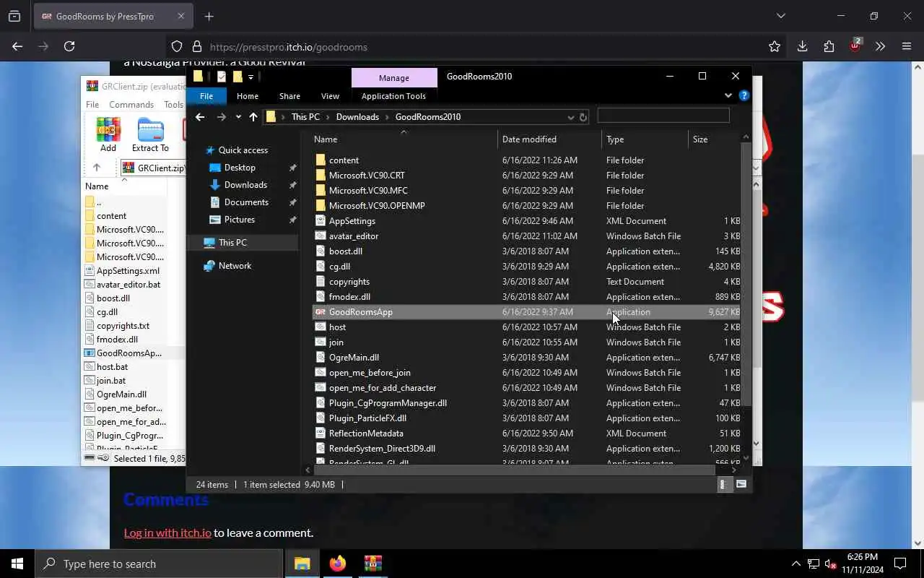The width and height of the screenshot is (924, 578).
Task: Click the Desktop icon in Quick access
Action: (214, 168)
